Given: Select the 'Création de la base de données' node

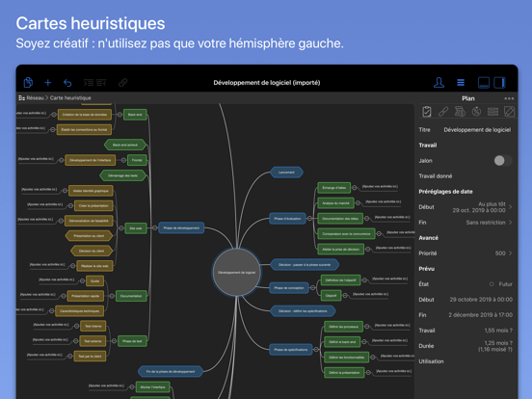Looking at the screenshot, I should [x=85, y=115].
